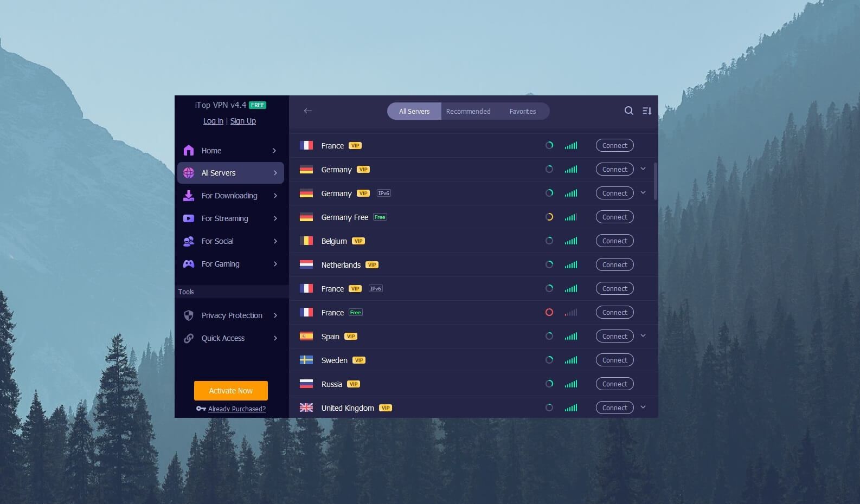Click the For Downloading icon
Image resolution: width=860 pixels, height=504 pixels.
(x=189, y=196)
